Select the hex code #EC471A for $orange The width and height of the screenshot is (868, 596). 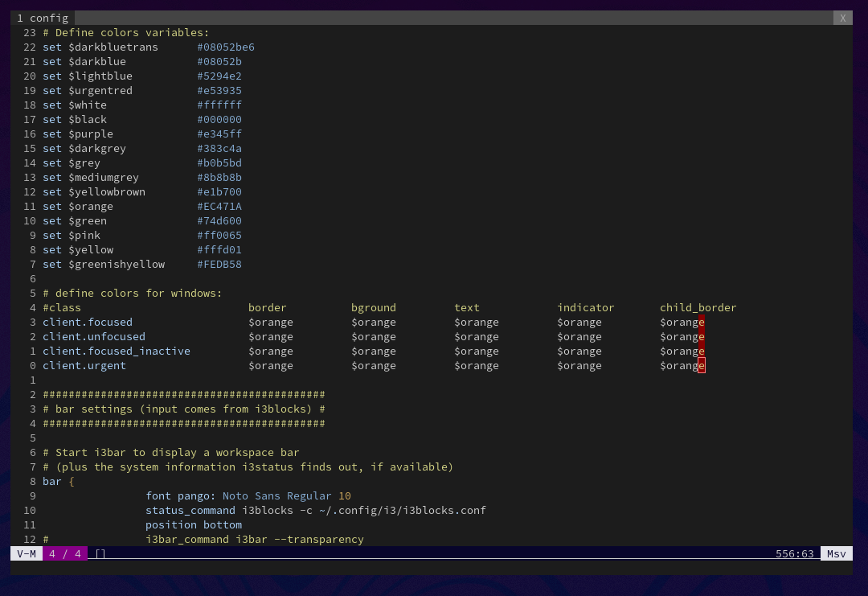pos(219,206)
